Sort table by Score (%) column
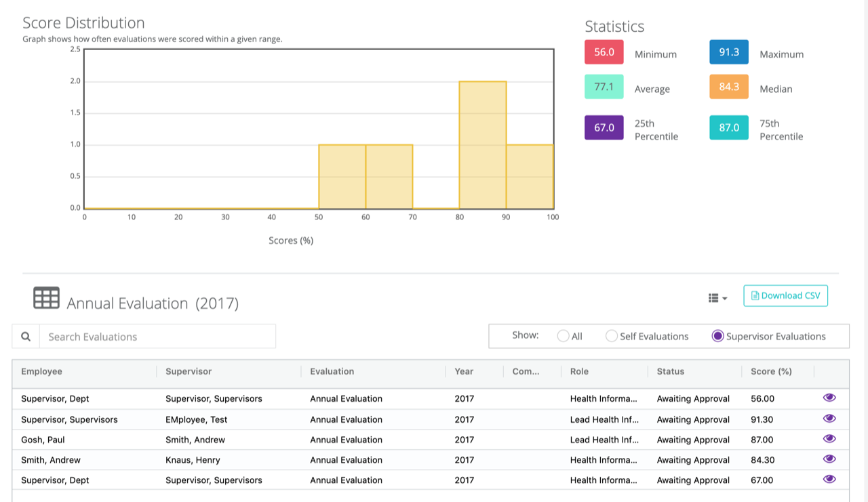The height and width of the screenshot is (502, 868). 771,371
